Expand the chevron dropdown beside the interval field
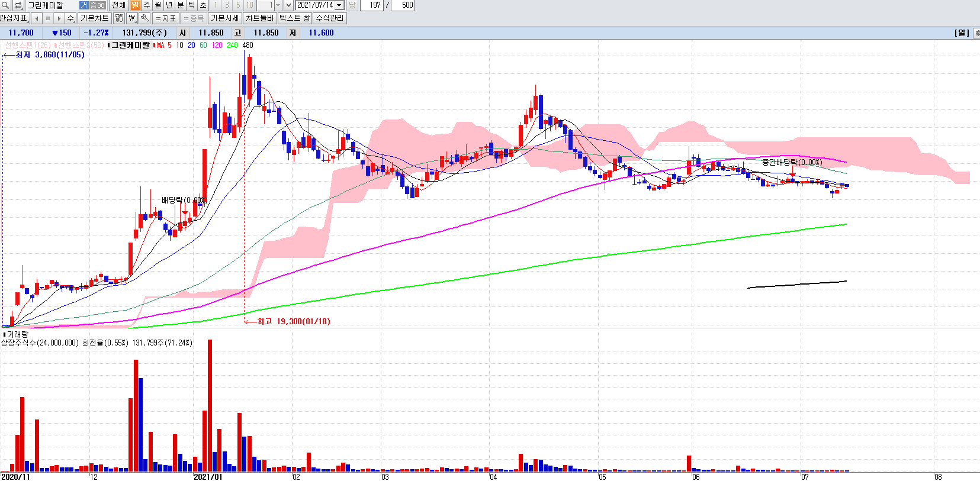 point(288,5)
